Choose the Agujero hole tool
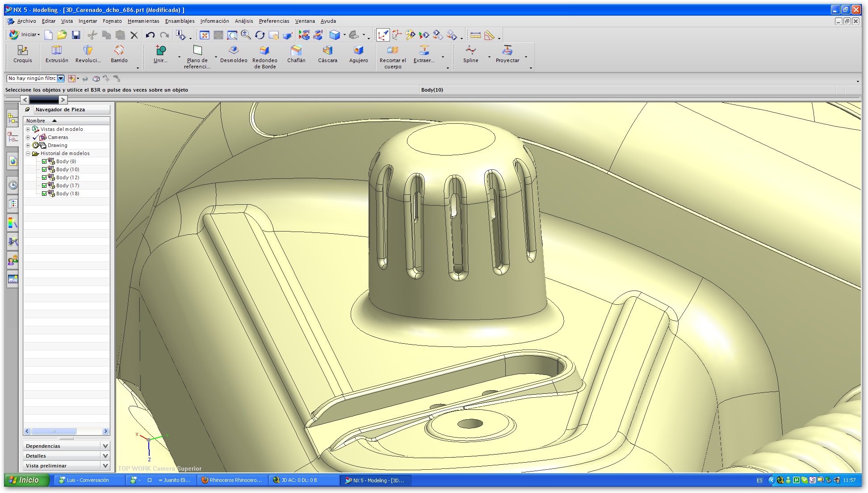 pos(358,54)
